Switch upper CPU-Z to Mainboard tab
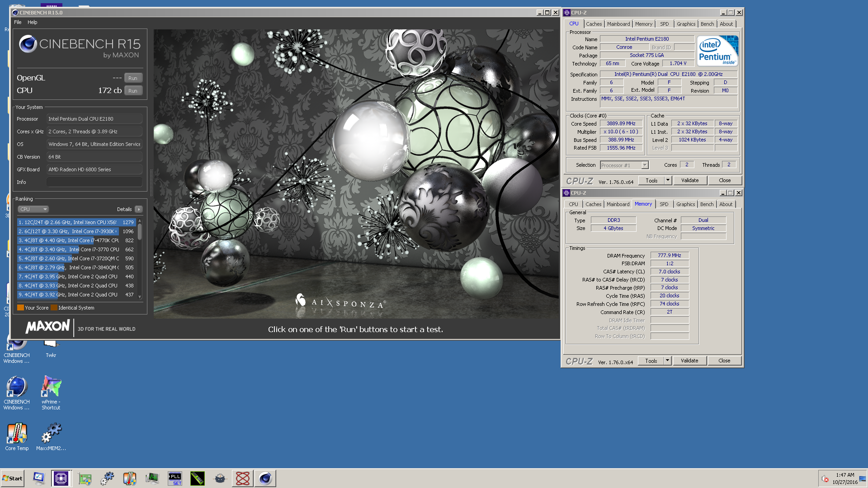Screen dimensions: 868x488 coord(618,24)
